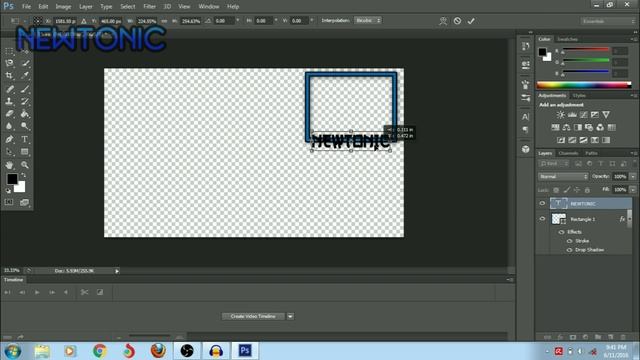640x360 pixels.
Task: Commit the transform with the checkmark
Action: (471, 21)
